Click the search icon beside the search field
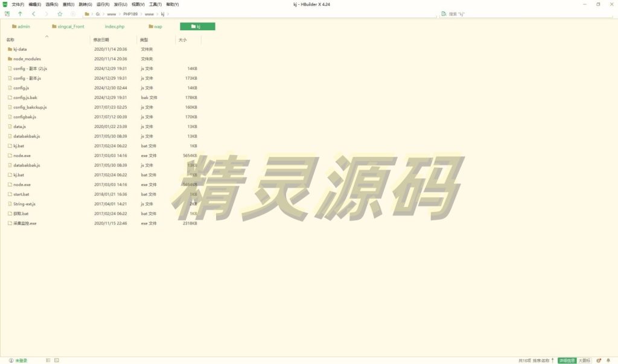The image size is (618, 364). [x=444, y=14]
